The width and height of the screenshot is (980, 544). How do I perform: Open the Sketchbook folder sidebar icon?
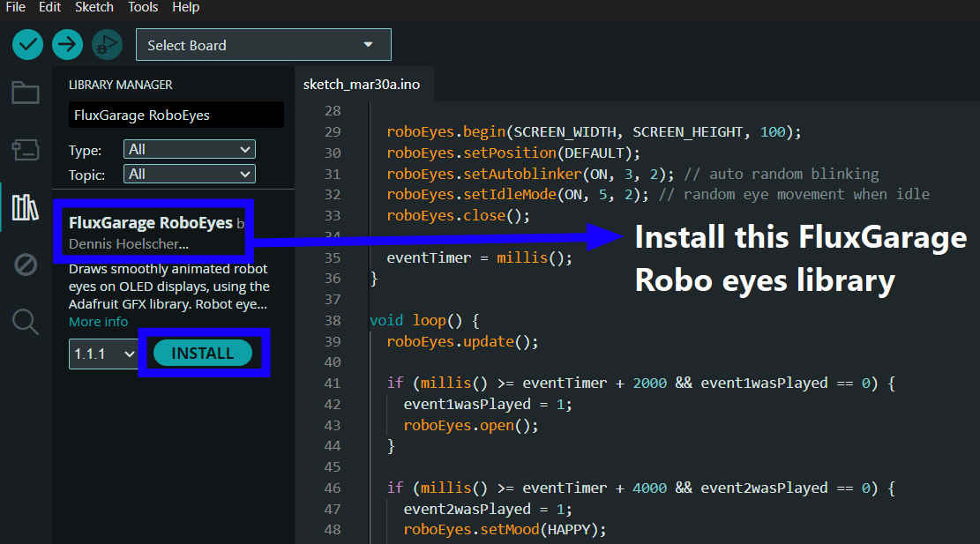coord(26,93)
